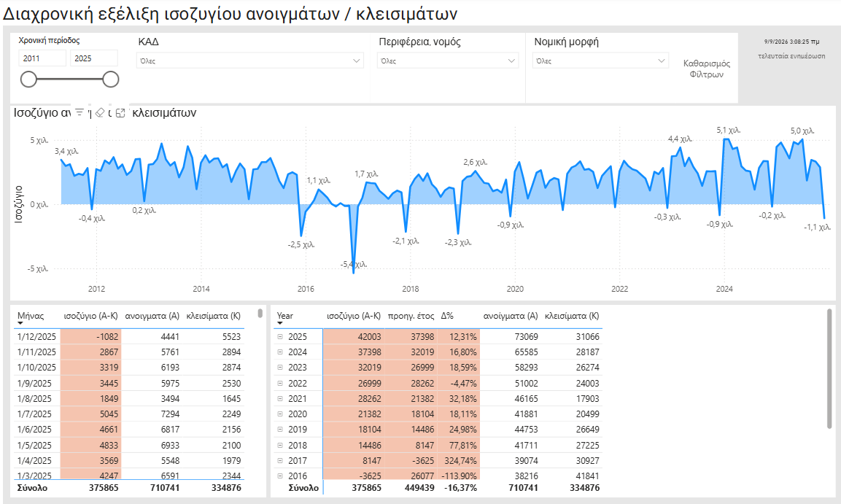Expand the 2021 year row

point(280,398)
